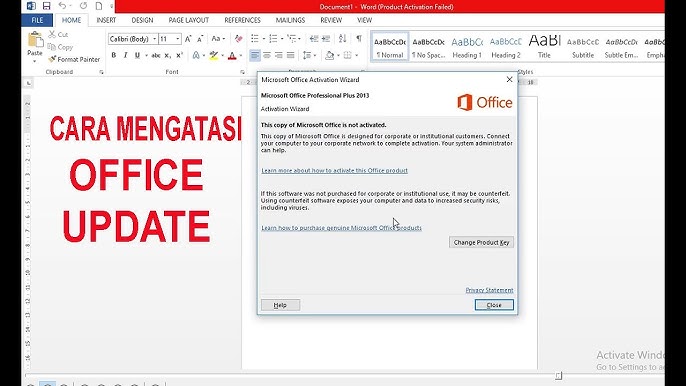Apply text highlight color
Viewport: 686px width, 386px height.
[214, 55]
